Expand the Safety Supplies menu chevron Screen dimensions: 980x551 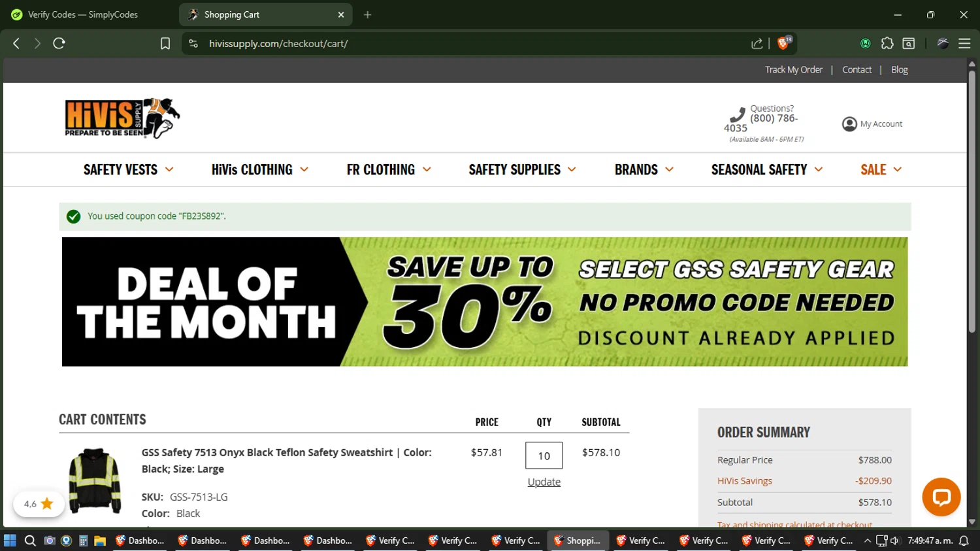tap(572, 169)
